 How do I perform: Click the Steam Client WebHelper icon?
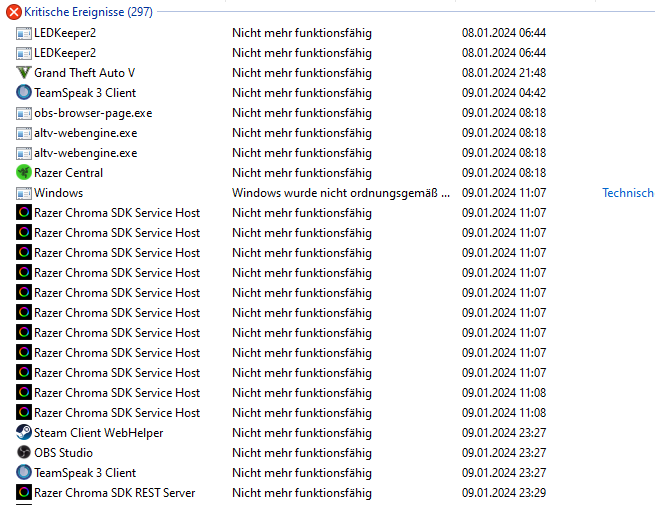tap(24, 432)
